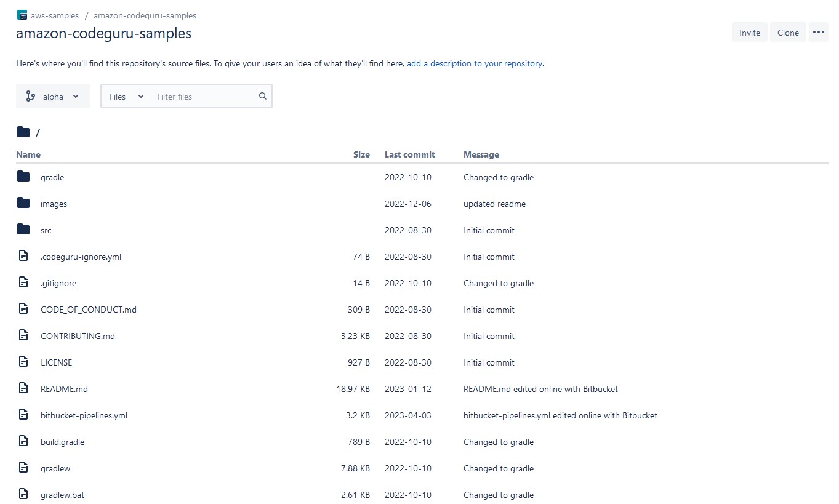Open the bitbucket-pipelines.yml file
Screen dimensions: 839x504
point(84,415)
